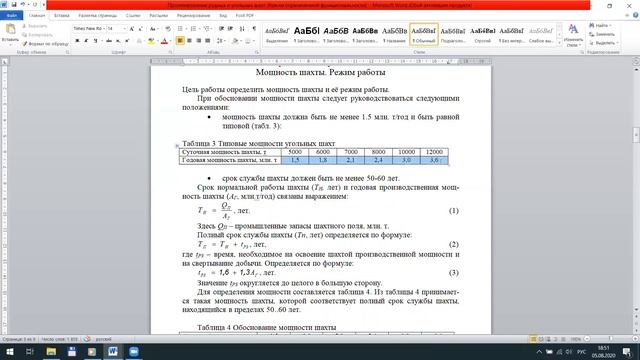Viewport: 640px width, 360px height.
Task: Apply red font color
Action: pos(164,41)
